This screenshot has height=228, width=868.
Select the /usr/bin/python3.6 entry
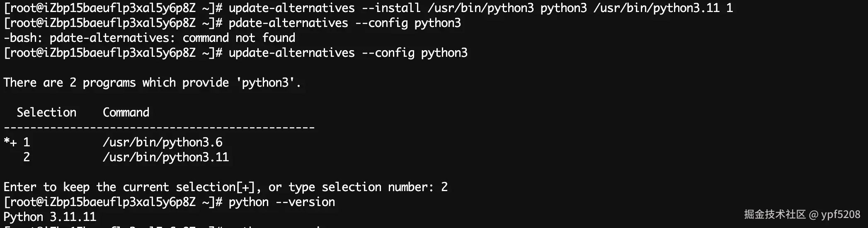tap(162, 142)
